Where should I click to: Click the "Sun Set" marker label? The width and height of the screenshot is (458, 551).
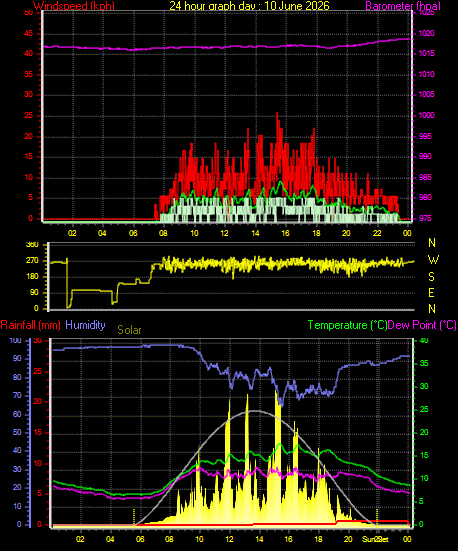tap(375, 539)
